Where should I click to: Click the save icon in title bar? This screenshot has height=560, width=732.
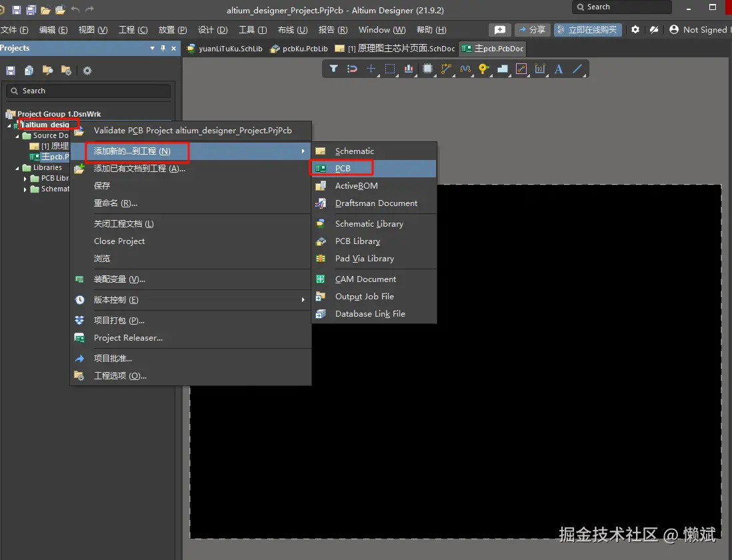pyautogui.click(x=17, y=10)
